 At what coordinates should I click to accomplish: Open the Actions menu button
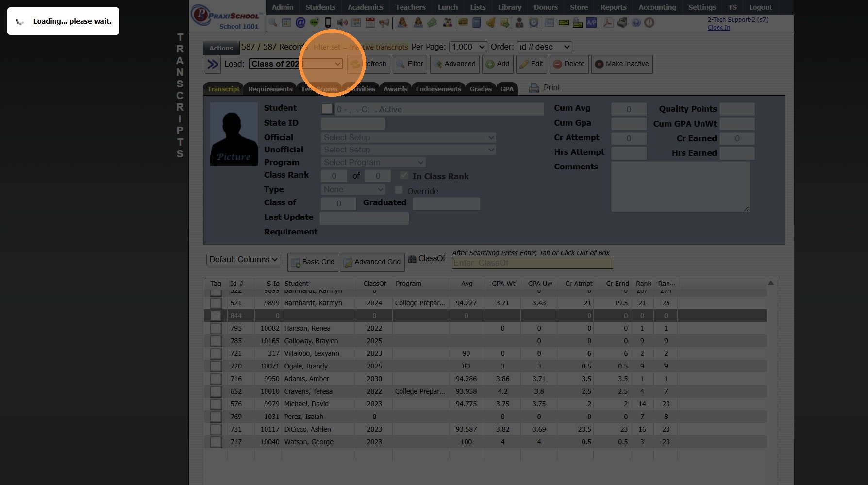(221, 48)
